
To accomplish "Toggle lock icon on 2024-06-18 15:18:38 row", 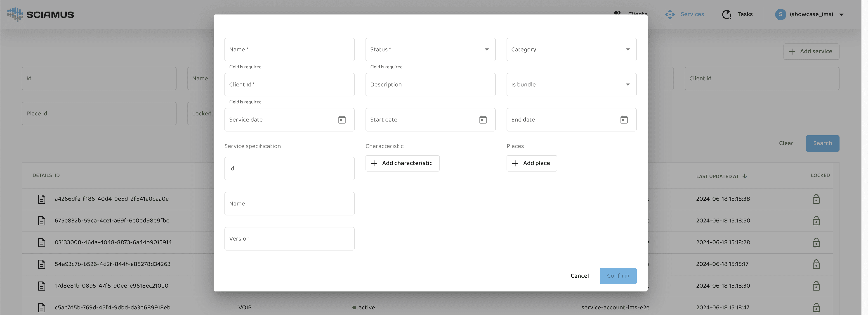I will click(x=816, y=199).
